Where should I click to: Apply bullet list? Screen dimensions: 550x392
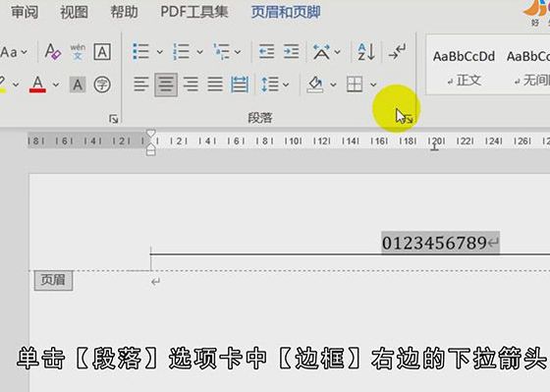click(x=141, y=52)
